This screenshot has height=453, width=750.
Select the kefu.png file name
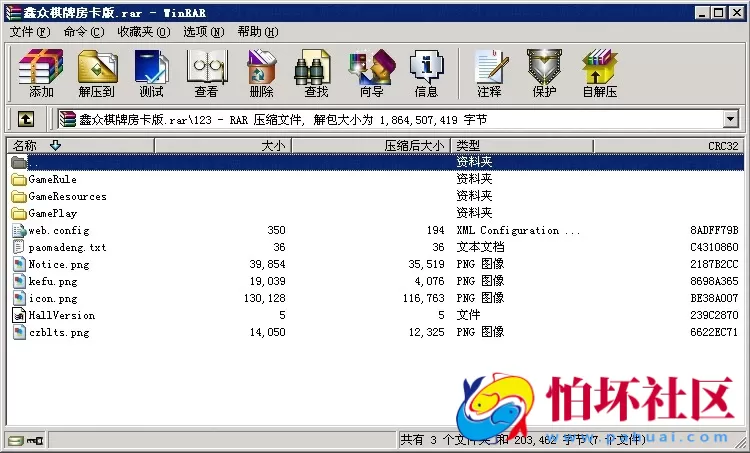[53, 281]
